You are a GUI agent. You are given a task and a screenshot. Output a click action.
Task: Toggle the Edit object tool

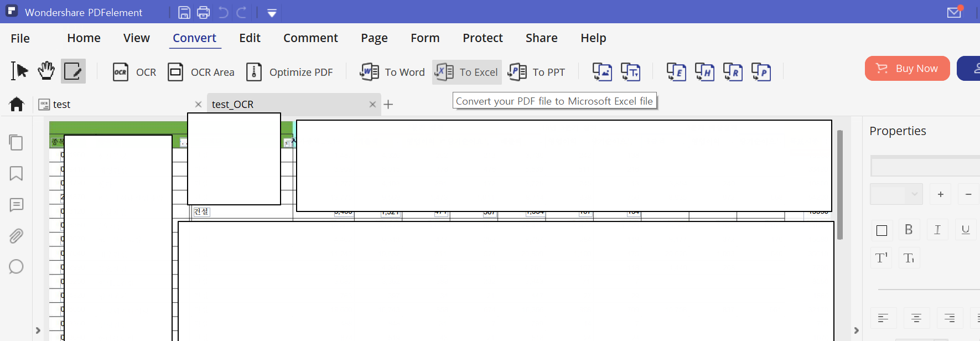pos(73,71)
